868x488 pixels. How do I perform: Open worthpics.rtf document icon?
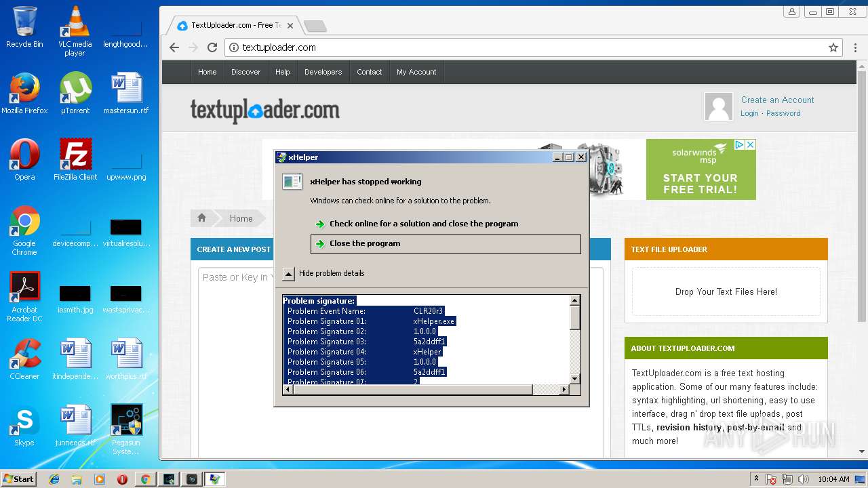coord(126,359)
